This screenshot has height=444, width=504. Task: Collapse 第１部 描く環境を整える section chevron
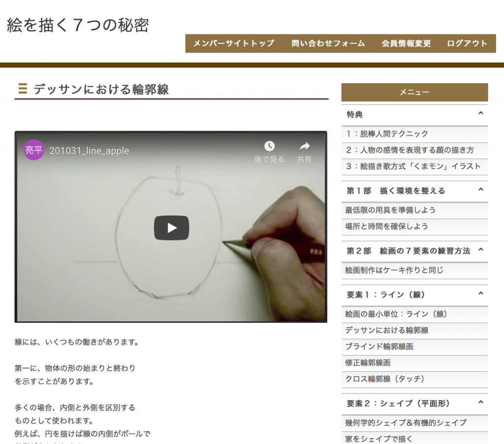(481, 190)
